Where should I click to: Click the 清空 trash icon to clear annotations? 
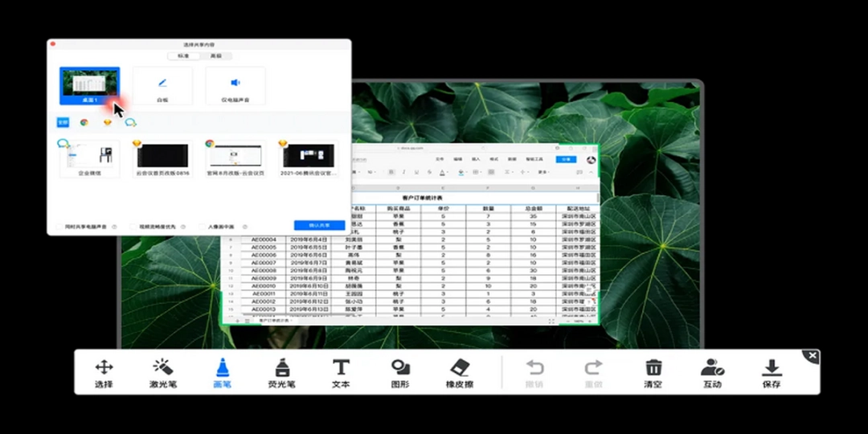(x=653, y=372)
